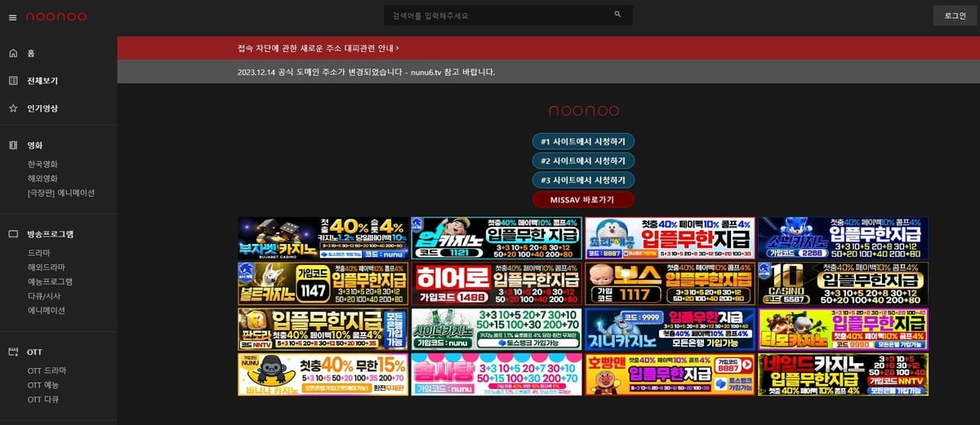Open 해외드라마 sublink

[46, 267]
